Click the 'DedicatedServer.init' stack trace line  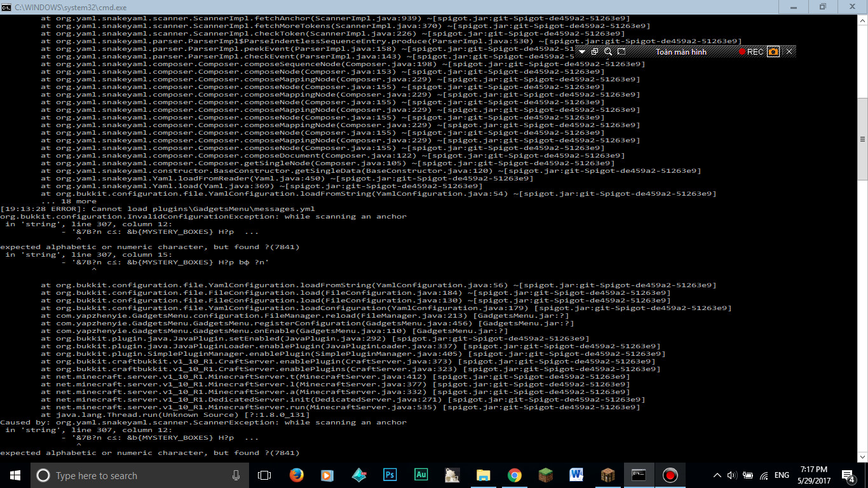tap(343, 399)
